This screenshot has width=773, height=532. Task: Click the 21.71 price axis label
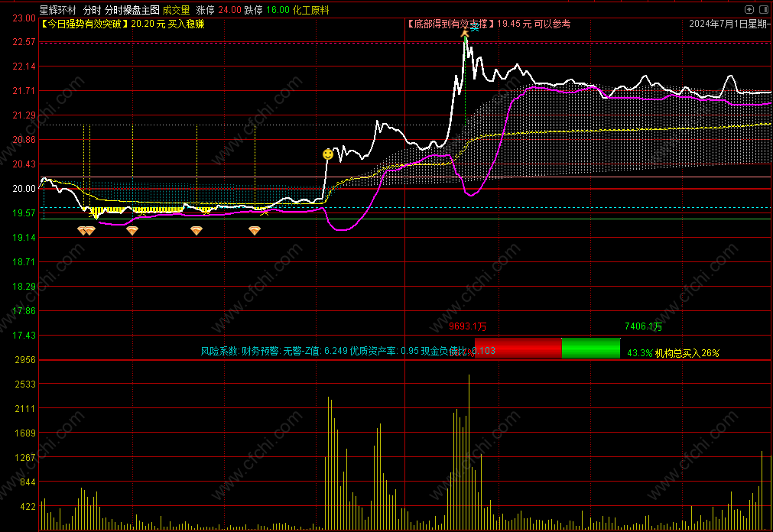[24, 91]
